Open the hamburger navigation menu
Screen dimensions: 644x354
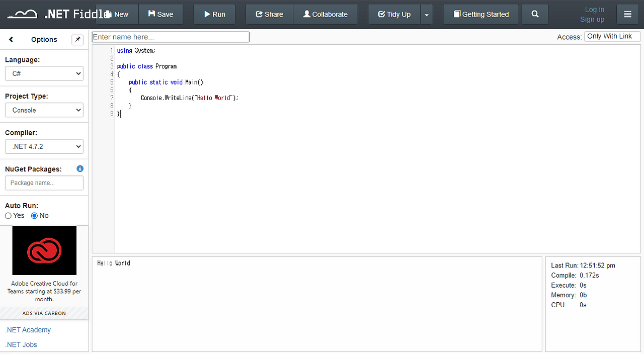(x=627, y=14)
